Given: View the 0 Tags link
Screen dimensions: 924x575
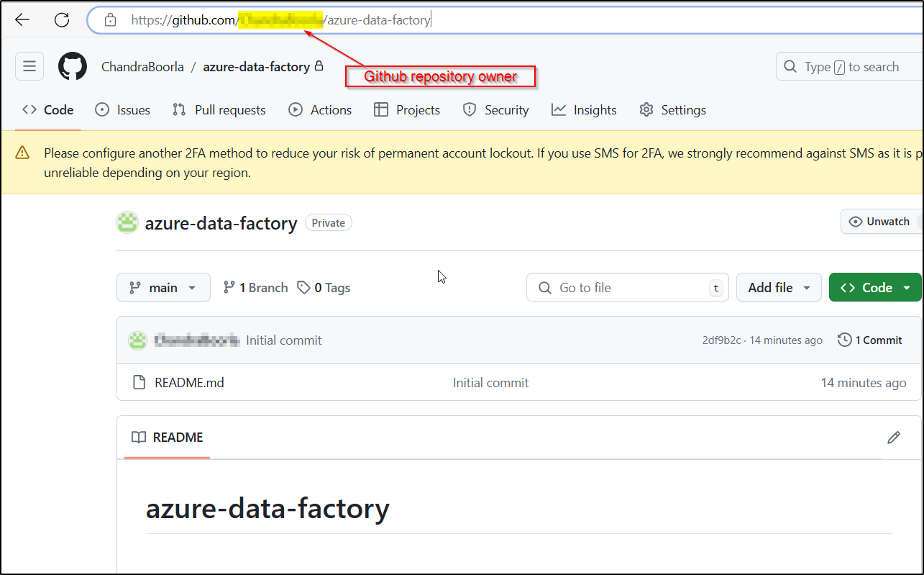Looking at the screenshot, I should coord(324,288).
